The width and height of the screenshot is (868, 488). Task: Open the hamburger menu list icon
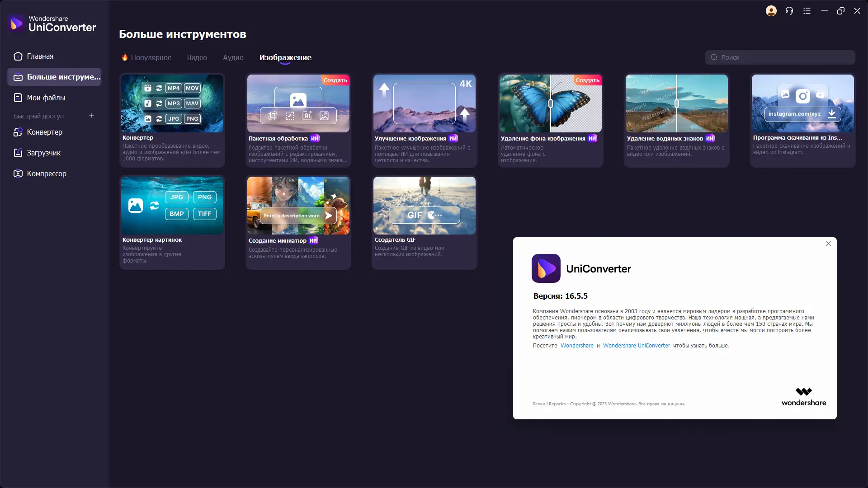click(x=807, y=11)
